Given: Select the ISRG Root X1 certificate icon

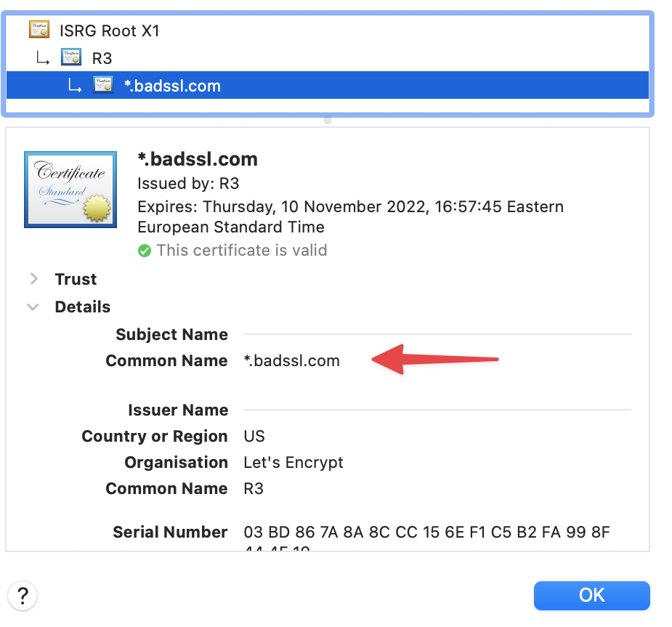Looking at the screenshot, I should [39, 30].
